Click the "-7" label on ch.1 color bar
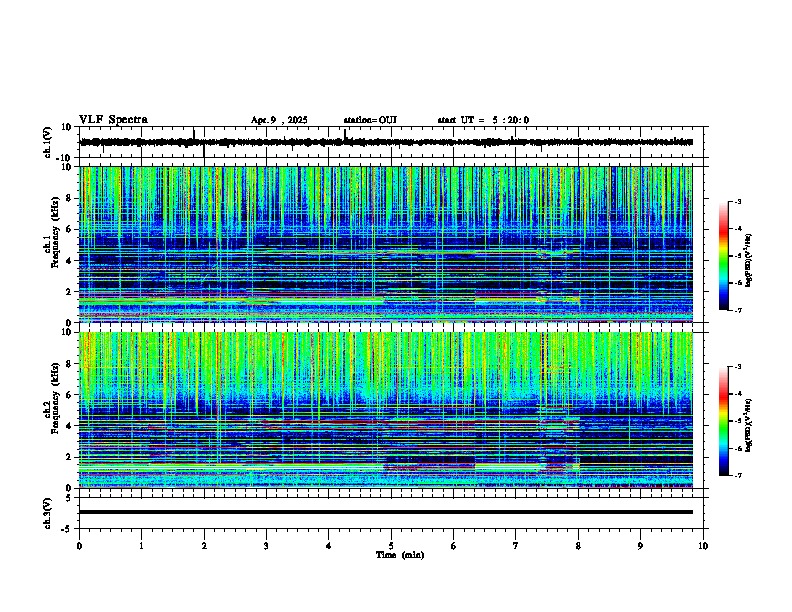Viewport: 792px width, 612px height. [x=738, y=310]
